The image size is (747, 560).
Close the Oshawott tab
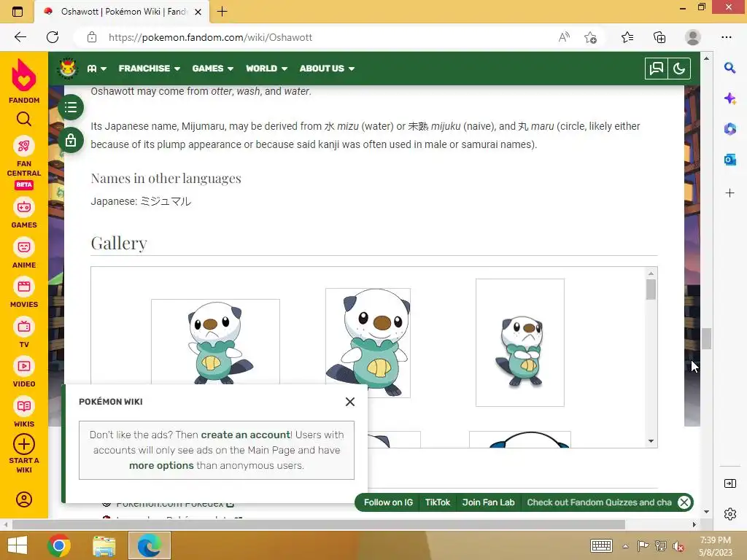click(198, 12)
